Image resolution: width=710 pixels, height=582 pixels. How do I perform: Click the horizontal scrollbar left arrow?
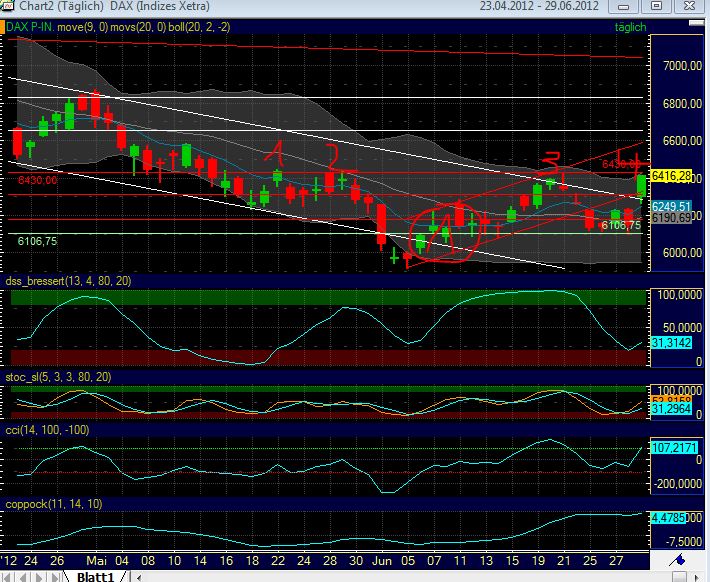[x=139, y=577]
